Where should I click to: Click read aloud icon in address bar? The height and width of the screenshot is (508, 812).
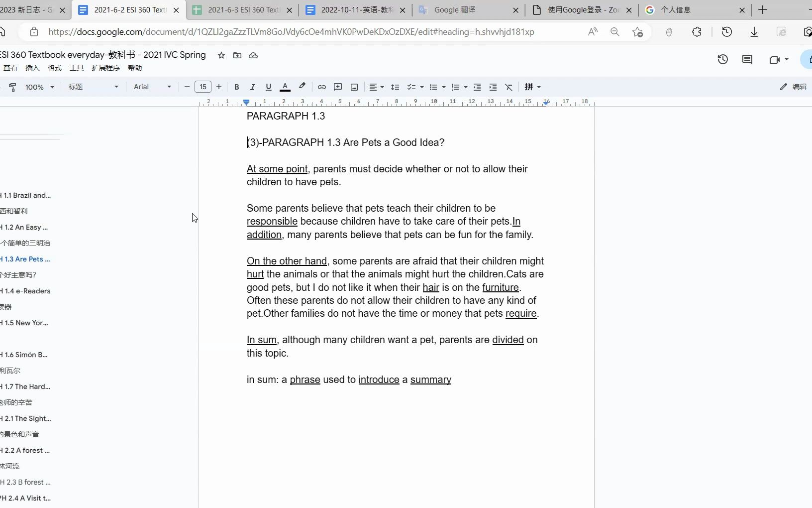(x=593, y=32)
